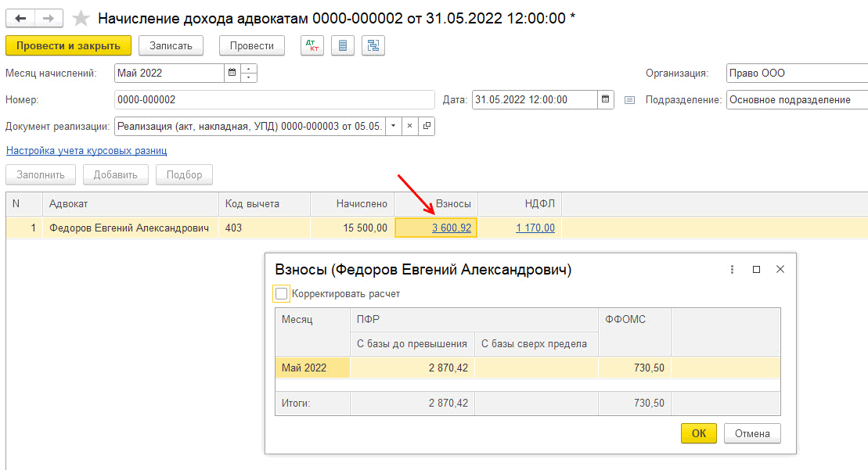
Task: Click the Записать button
Action: click(x=171, y=46)
